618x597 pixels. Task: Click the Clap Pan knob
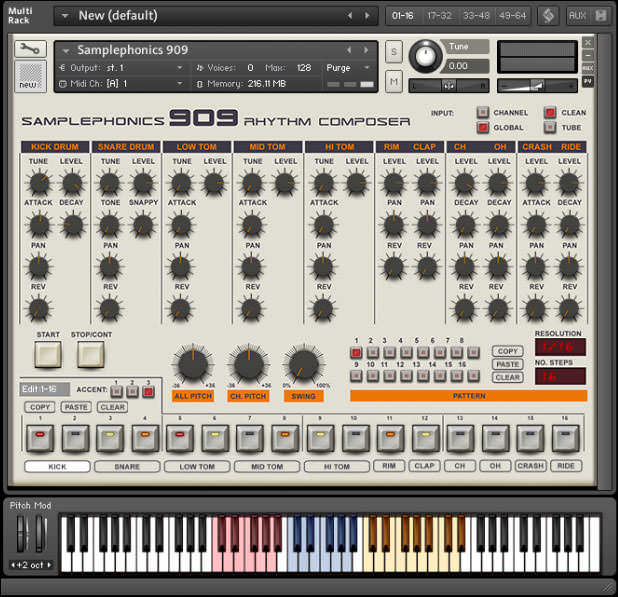[427, 225]
